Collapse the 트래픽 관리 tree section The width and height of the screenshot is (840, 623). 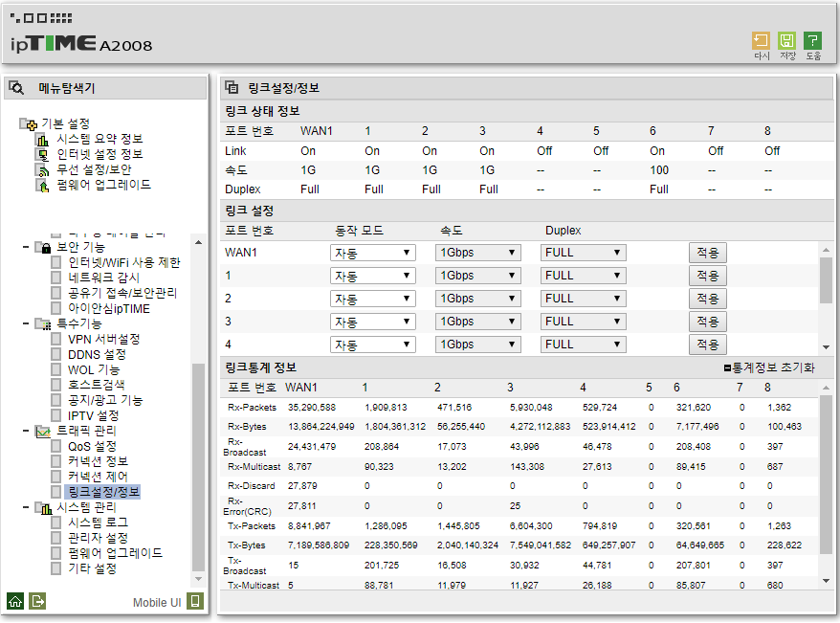tap(26, 431)
